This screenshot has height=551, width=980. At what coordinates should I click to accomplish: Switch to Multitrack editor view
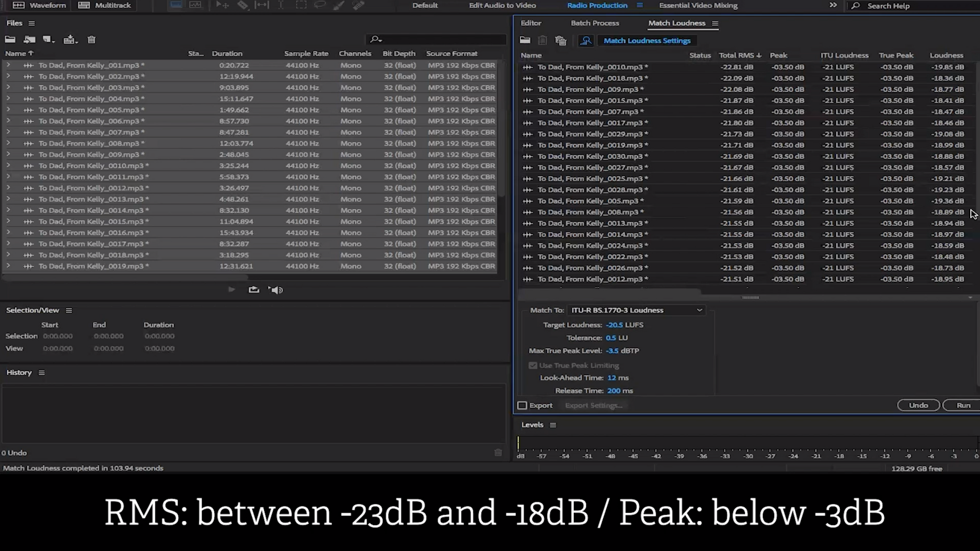pos(105,5)
